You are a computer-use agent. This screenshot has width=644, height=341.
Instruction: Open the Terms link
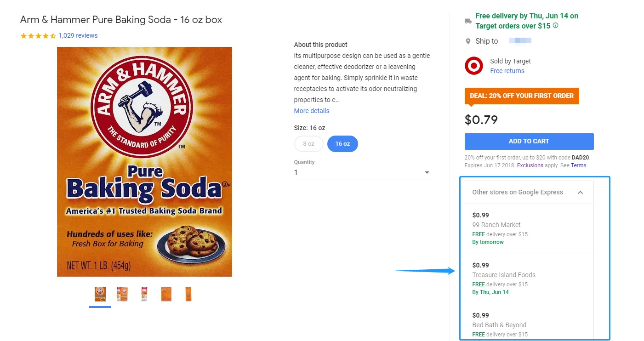pos(578,165)
